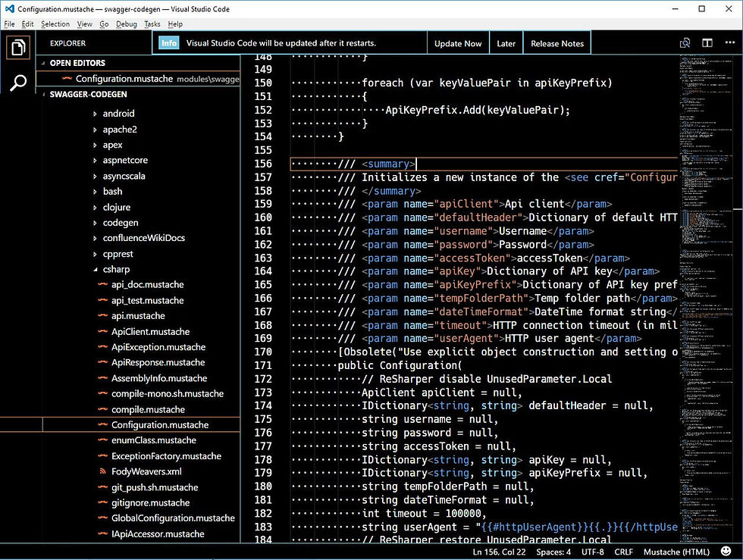Open git_push.sh.mustache file
The image size is (743, 560).
point(155,487)
